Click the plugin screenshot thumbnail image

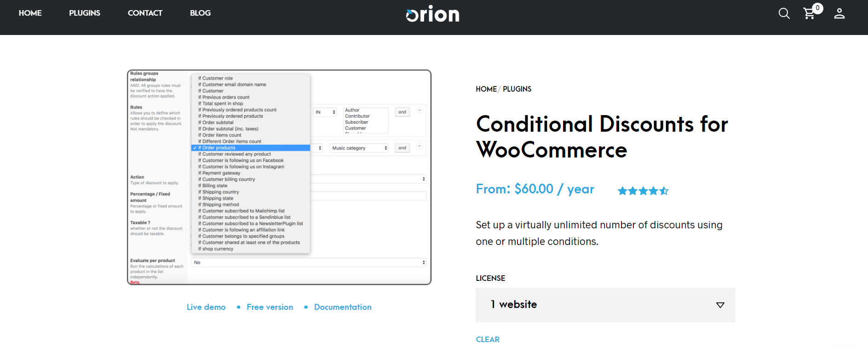coord(279,177)
